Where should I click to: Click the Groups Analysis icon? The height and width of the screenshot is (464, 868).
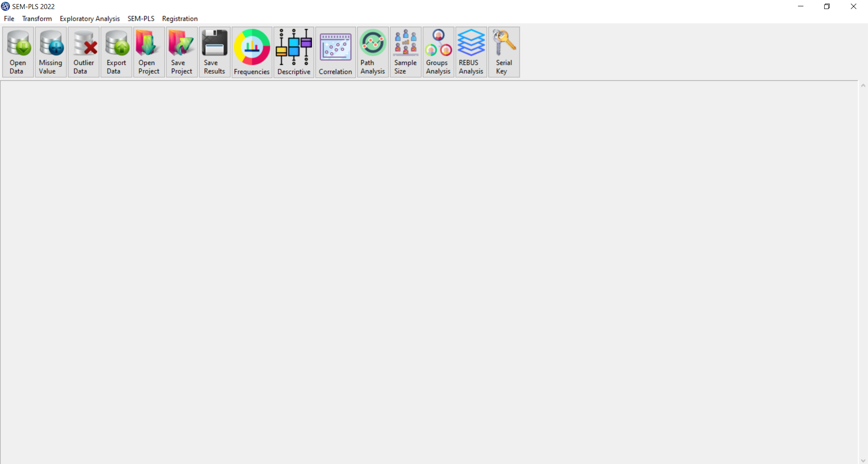439,52
